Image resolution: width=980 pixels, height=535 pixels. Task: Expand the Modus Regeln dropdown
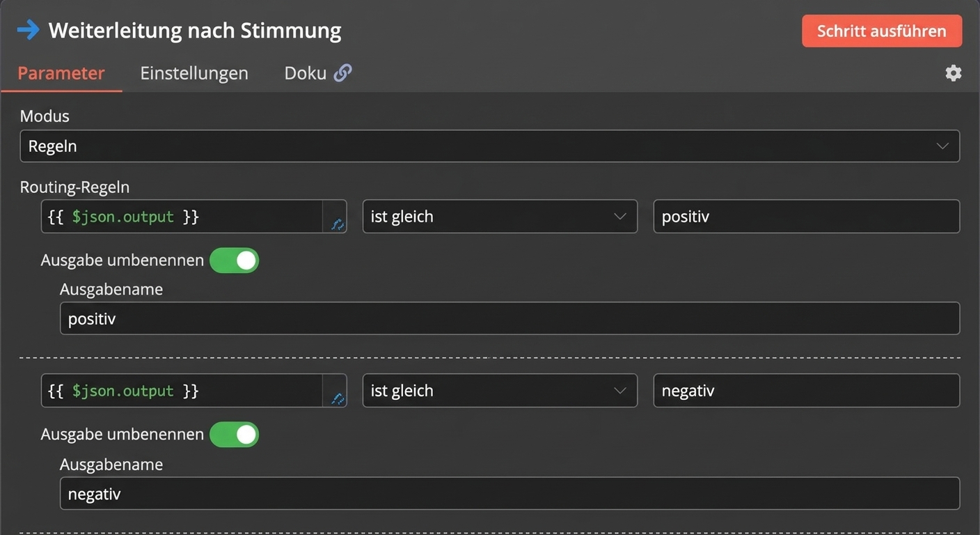click(x=489, y=146)
